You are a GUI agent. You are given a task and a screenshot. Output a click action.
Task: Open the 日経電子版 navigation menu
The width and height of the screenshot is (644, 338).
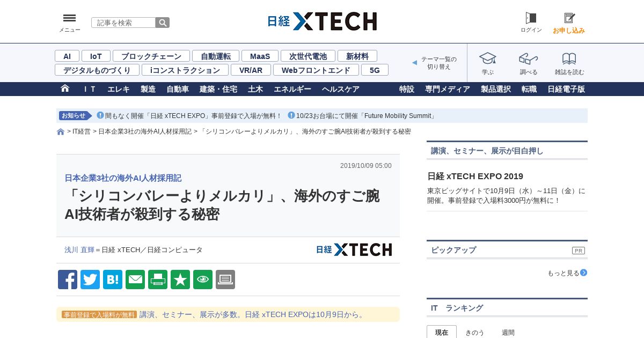pos(566,89)
